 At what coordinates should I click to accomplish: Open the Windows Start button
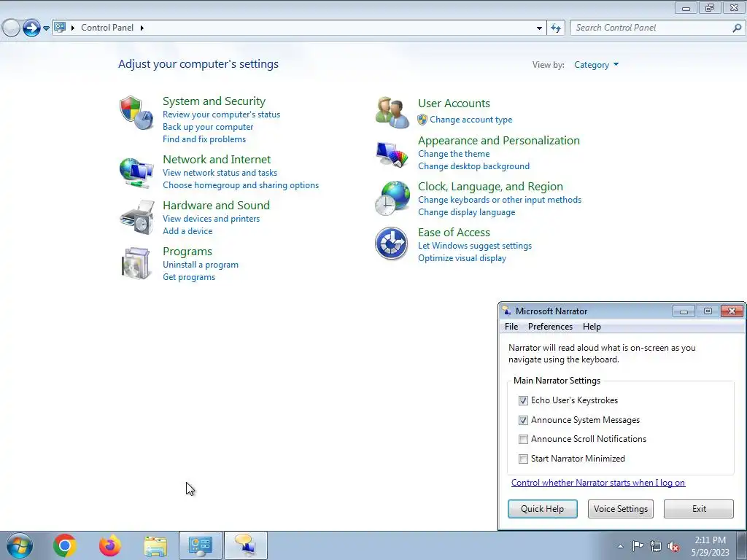[20, 545]
